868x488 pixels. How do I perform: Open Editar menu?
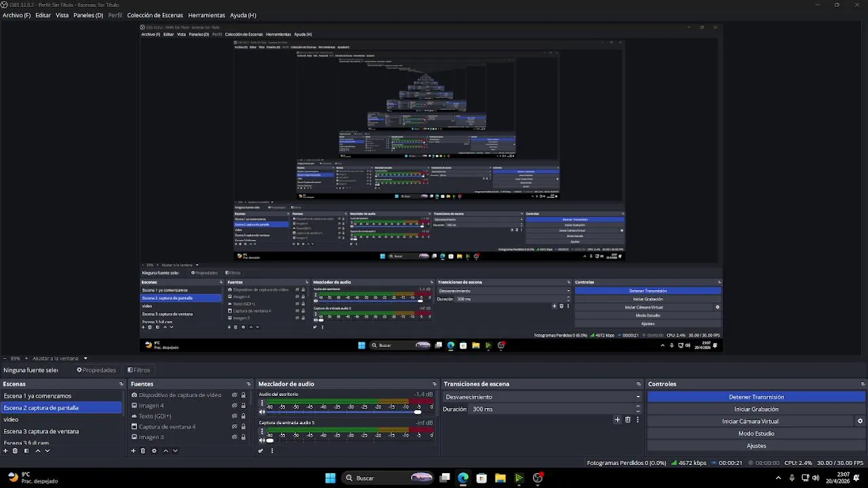pyautogui.click(x=43, y=15)
